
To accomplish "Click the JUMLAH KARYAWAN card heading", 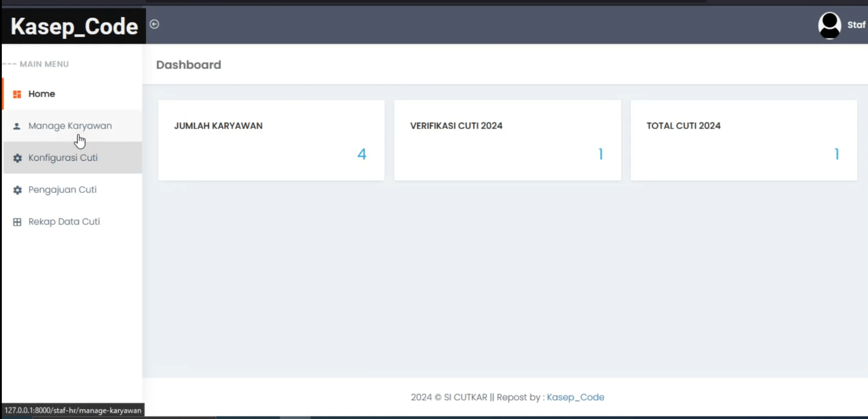I will click(218, 126).
